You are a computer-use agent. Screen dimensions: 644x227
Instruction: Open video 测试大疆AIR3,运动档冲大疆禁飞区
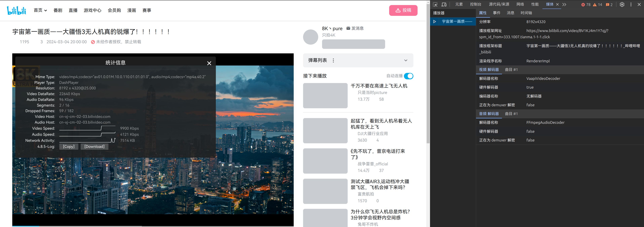(x=380, y=184)
